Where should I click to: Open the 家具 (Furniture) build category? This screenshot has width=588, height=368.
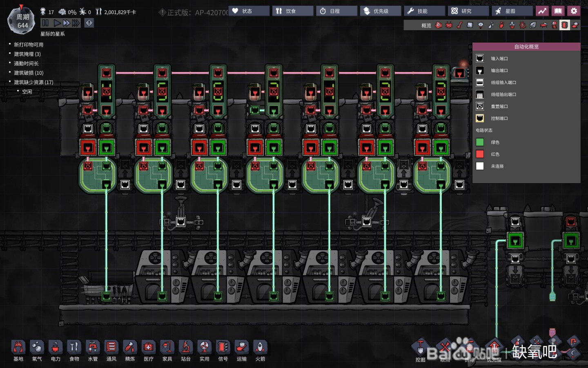point(167,350)
